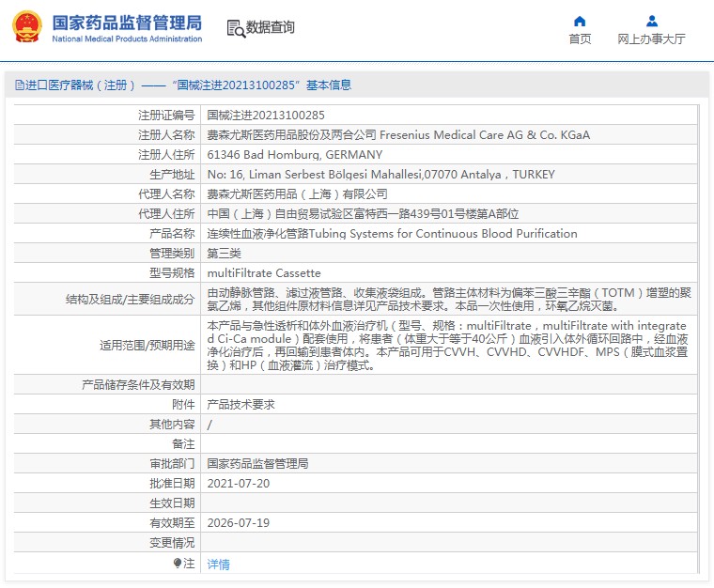Open 网上办事大厅 user icon
This screenshot has height=588, width=714.
coord(652,21)
